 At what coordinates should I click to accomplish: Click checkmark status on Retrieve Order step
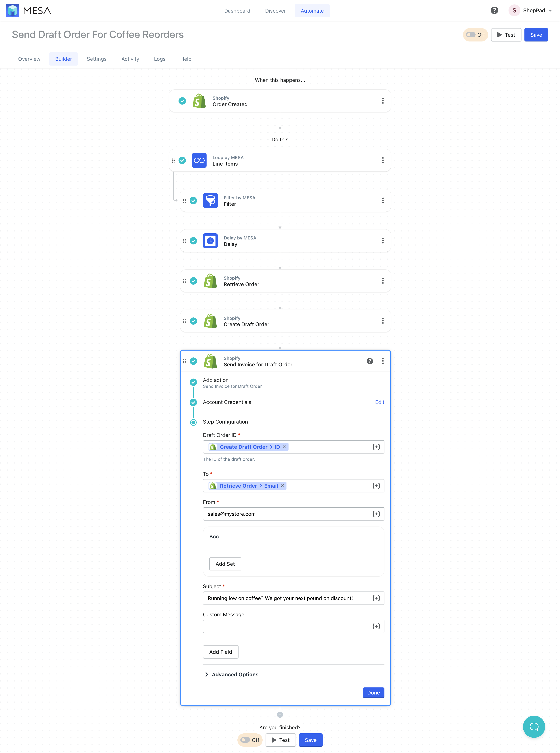click(193, 281)
